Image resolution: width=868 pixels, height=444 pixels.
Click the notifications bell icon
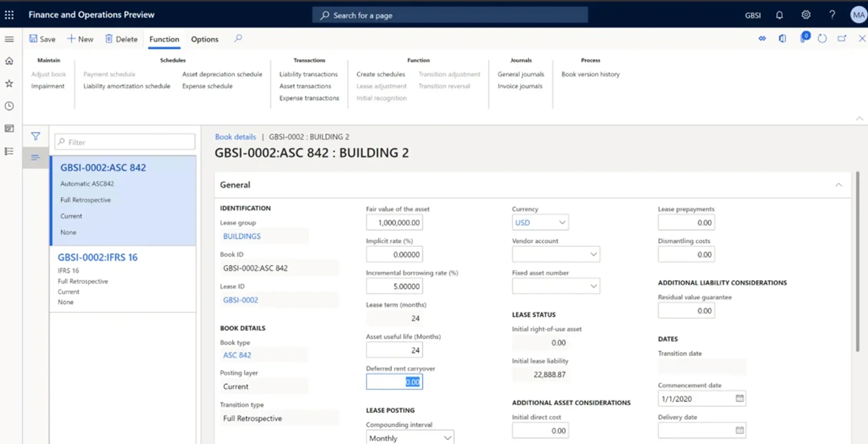[779, 15]
